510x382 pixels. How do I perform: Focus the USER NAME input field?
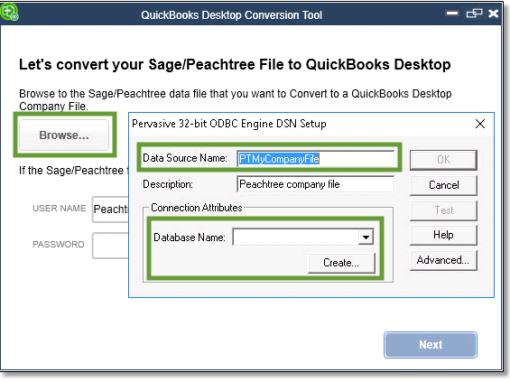(110, 209)
